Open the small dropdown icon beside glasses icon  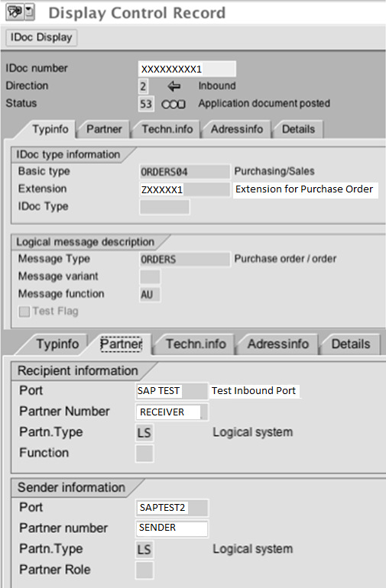29,12
